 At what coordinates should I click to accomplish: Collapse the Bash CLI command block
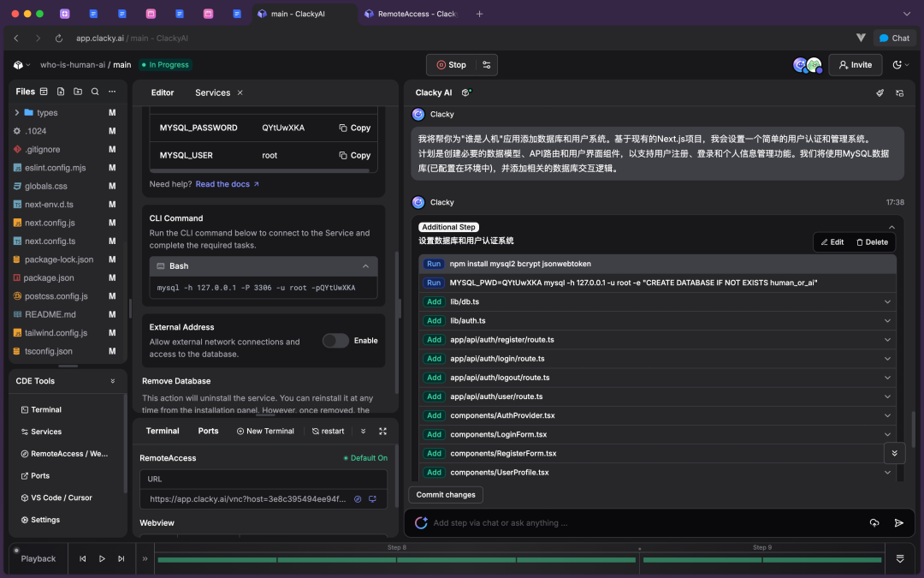pos(366,265)
